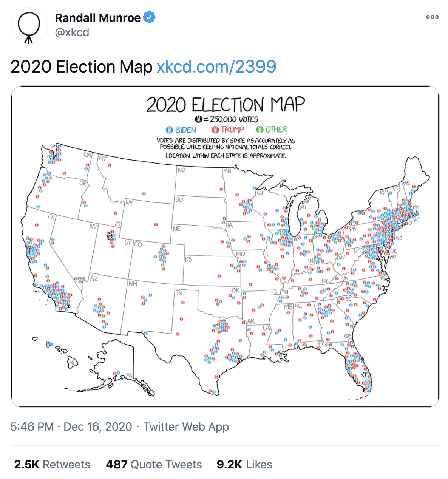Click the 5:46 PM timestamp

[32, 427]
